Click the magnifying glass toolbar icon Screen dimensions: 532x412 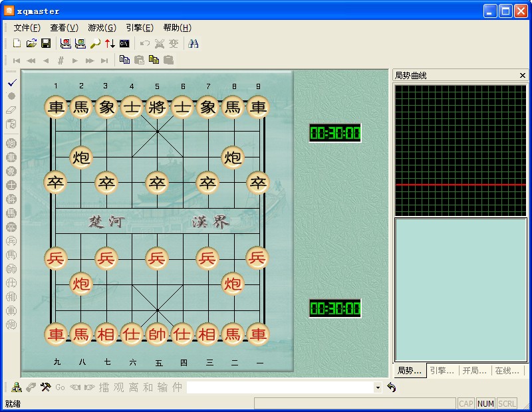click(x=95, y=43)
